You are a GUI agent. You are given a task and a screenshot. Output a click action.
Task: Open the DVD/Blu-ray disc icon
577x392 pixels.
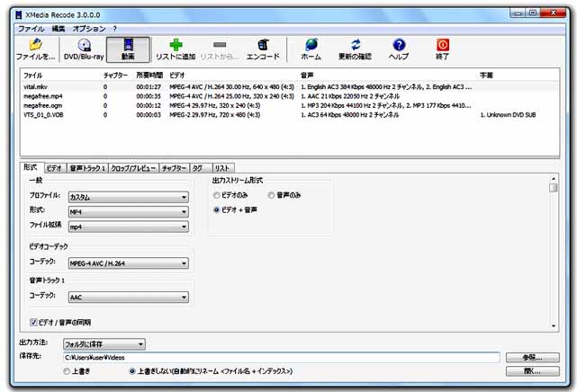[84, 45]
